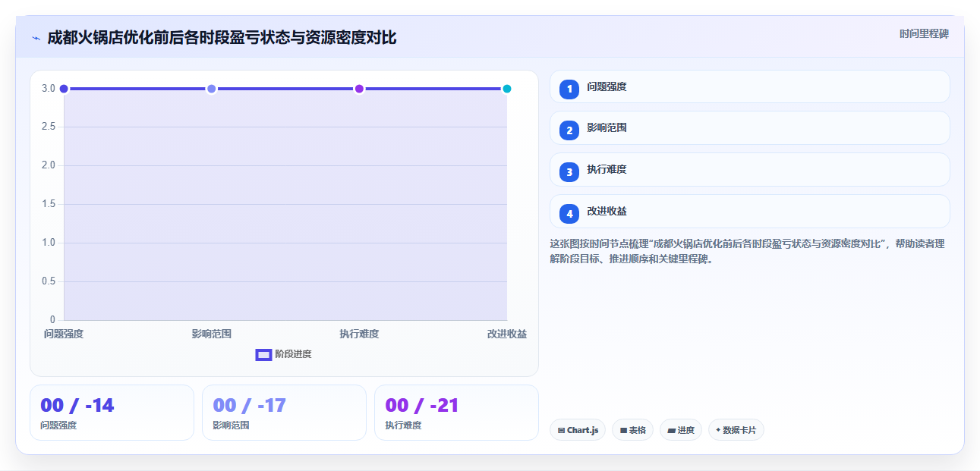Click number badge 1 for 问题强度
980x471 pixels.
(569, 89)
